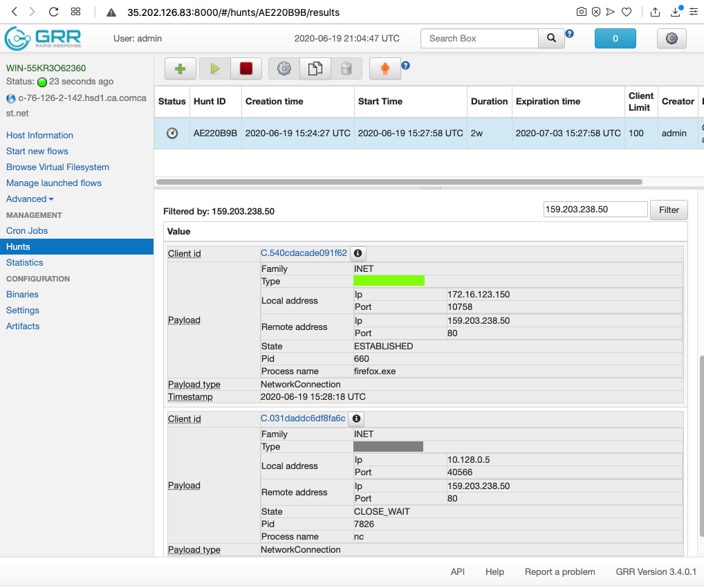Click info icon beside client C.031daddc6df8fa6c

[x=356, y=419]
